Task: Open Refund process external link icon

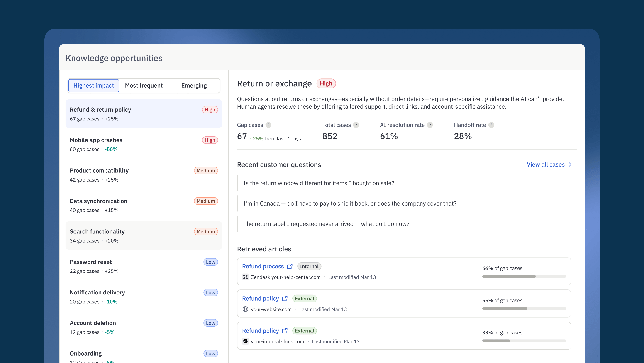Action: pyautogui.click(x=290, y=266)
